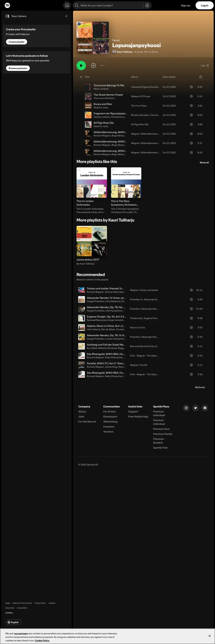Click Browse podcasts button
This screenshot has height=644, width=215.
coord(18,68)
